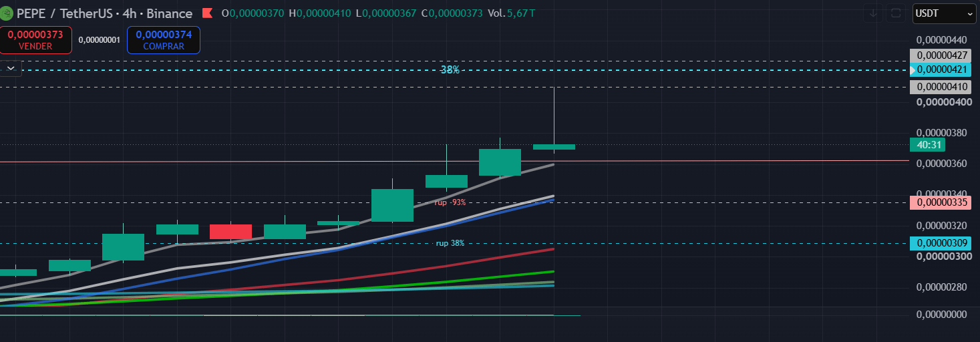Click the gray 0,00000410 price label
Image resolution: width=980 pixels, height=342 pixels.
[x=940, y=87]
